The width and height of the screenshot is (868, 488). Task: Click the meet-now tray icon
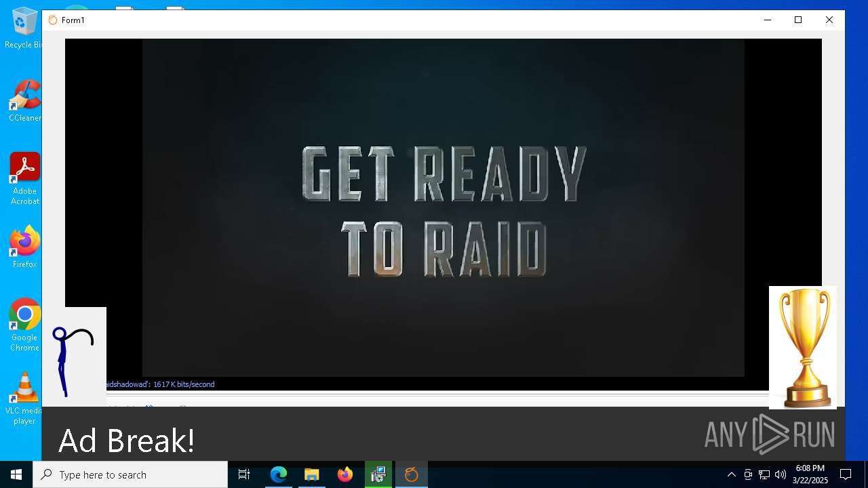(748, 474)
